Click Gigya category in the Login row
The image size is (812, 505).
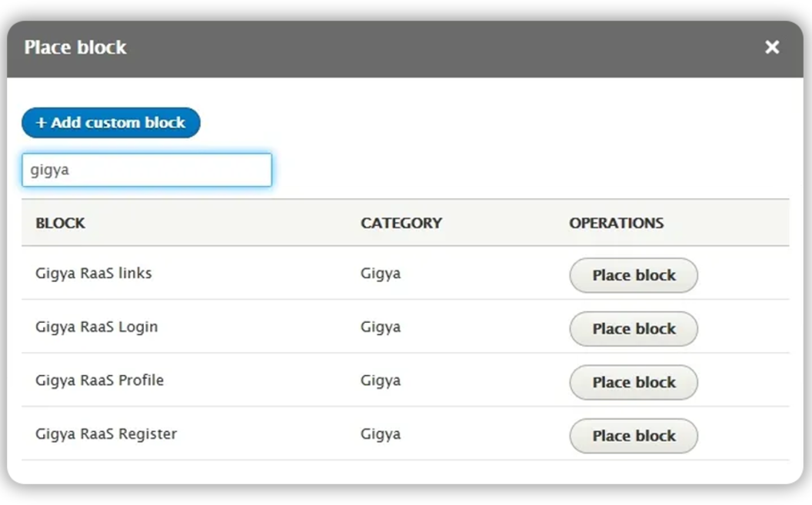(381, 327)
